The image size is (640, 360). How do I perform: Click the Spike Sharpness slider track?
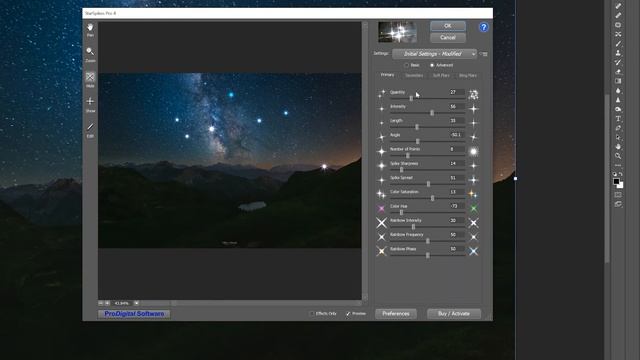pos(427,170)
